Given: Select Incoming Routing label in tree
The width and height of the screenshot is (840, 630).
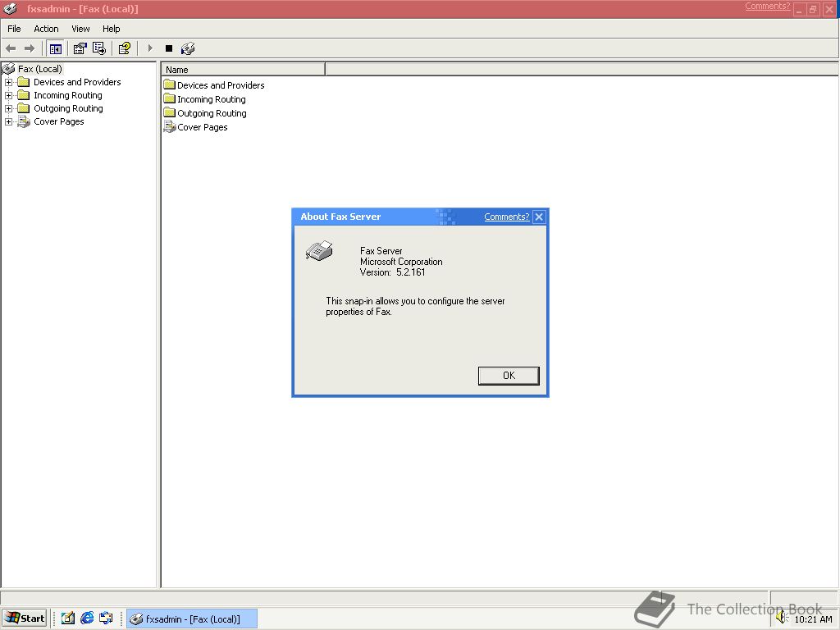Looking at the screenshot, I should [68, 95].
